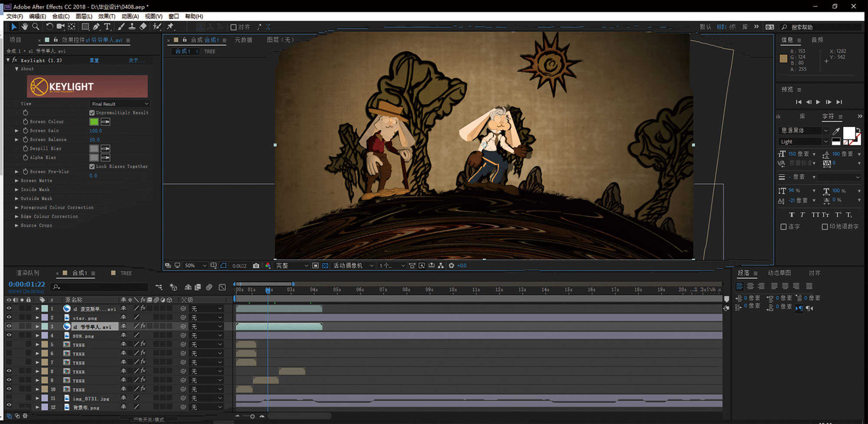
Task: Toggle Lock Biases Together checkbox
Action: (92, 166)
